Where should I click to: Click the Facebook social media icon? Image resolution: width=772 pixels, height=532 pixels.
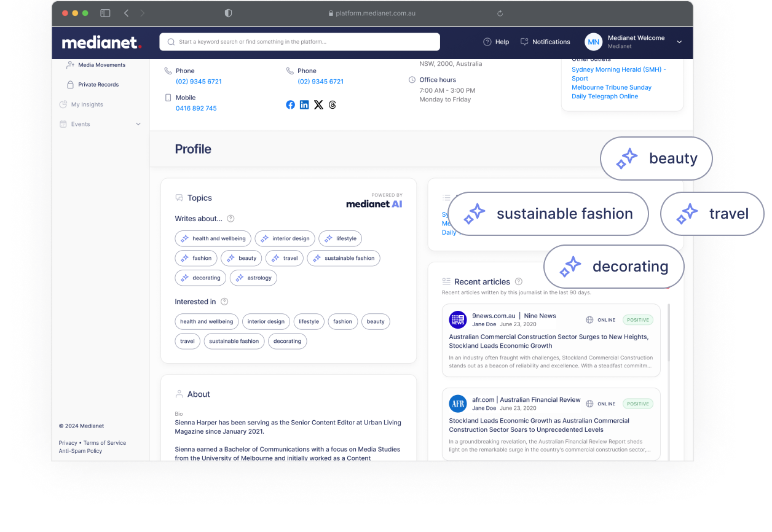290,104
